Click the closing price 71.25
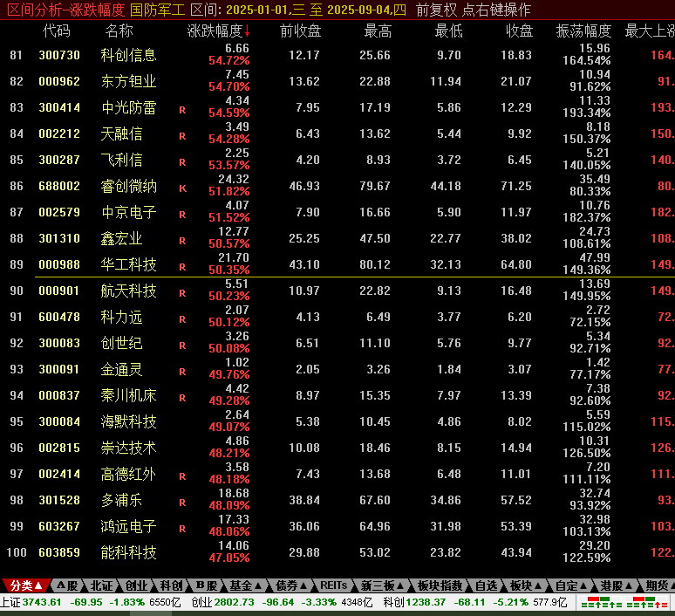Viewport: 675px width, 616px height. (x=516, y=186)
